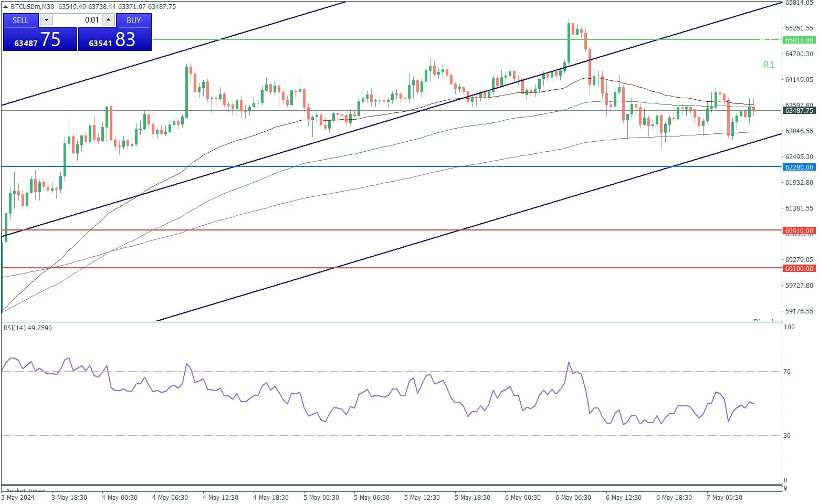Screen dimensions: 819x504
Task: Click the 5 May 12:30 time label
Action: 422,498
